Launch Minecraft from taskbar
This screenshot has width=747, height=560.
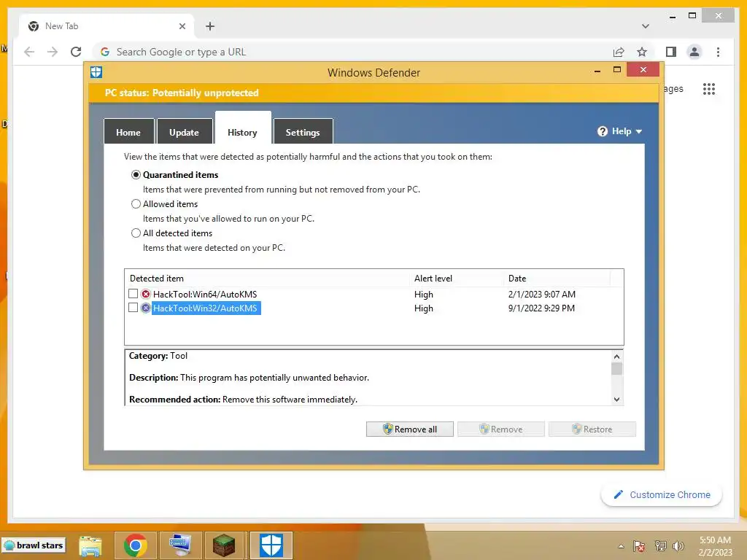[x=224, y=545]
